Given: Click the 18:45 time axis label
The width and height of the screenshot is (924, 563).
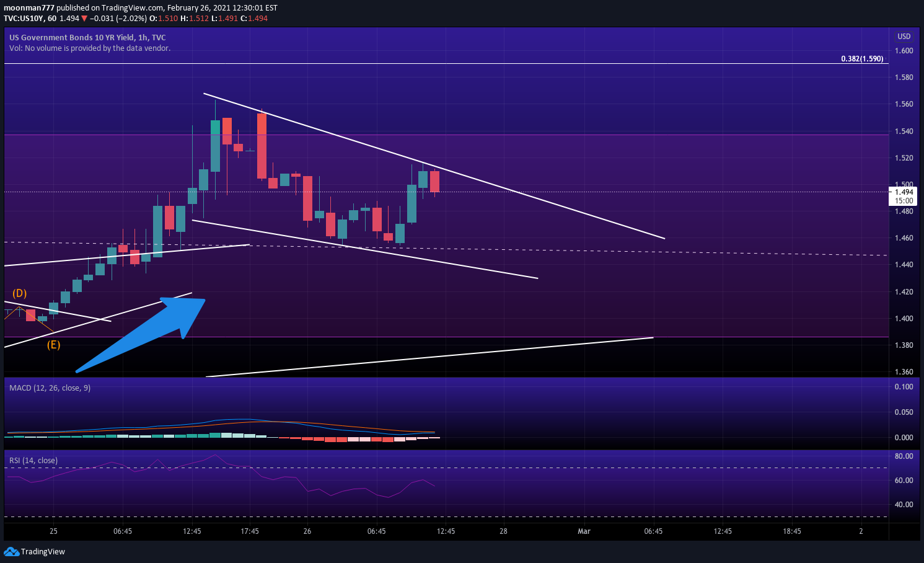Looking at the screenshot, I should 792,531.
